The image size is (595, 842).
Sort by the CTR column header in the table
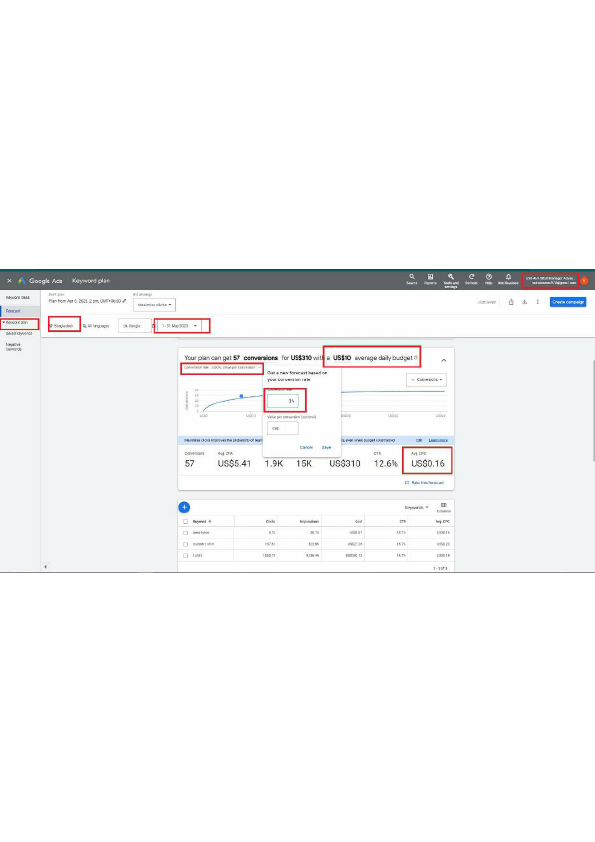coord(402,521)
